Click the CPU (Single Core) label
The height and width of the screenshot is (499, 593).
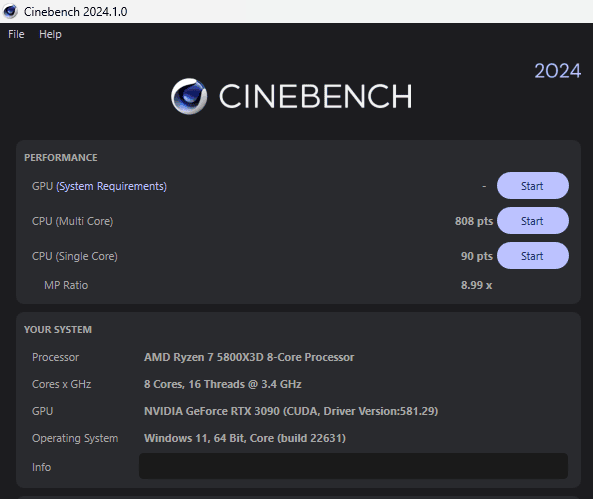pyautogui.click(x=75, y=256)
